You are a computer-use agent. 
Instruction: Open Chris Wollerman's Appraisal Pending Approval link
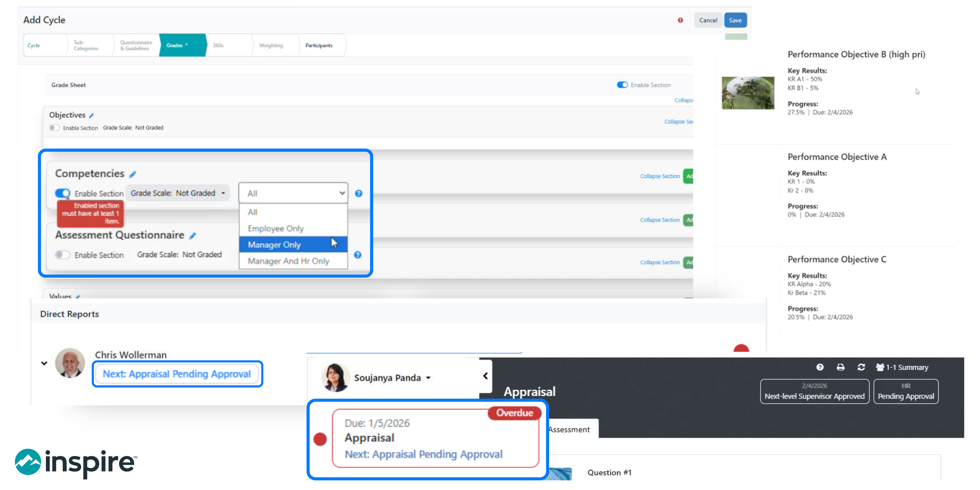point(177,374)
